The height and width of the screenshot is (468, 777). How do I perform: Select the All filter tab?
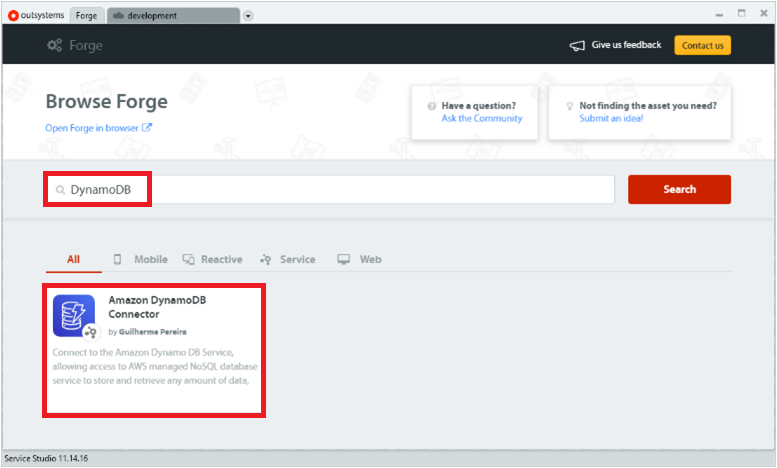coord(73,259)
